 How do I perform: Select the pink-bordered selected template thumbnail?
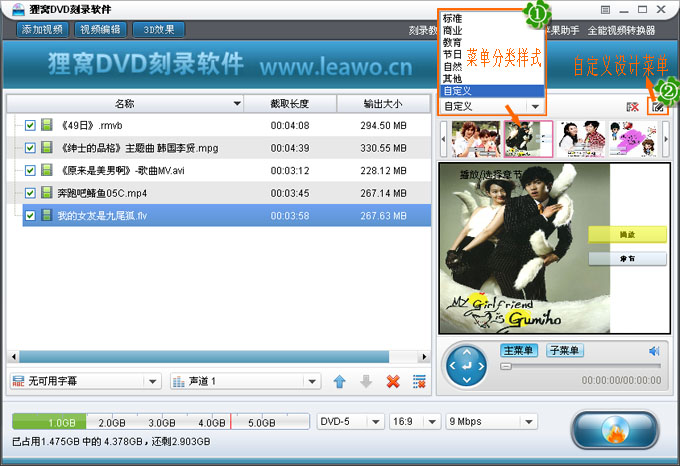click(528, 139)
